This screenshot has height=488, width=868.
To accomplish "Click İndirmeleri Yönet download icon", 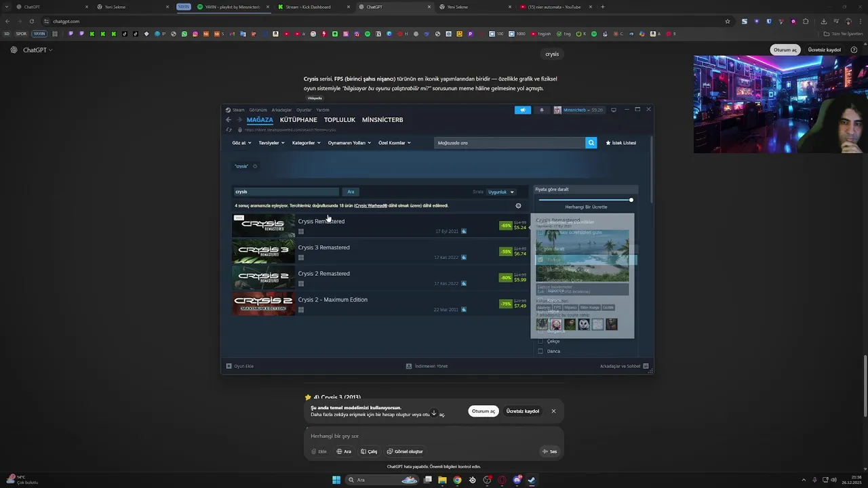I will (409, 366).
